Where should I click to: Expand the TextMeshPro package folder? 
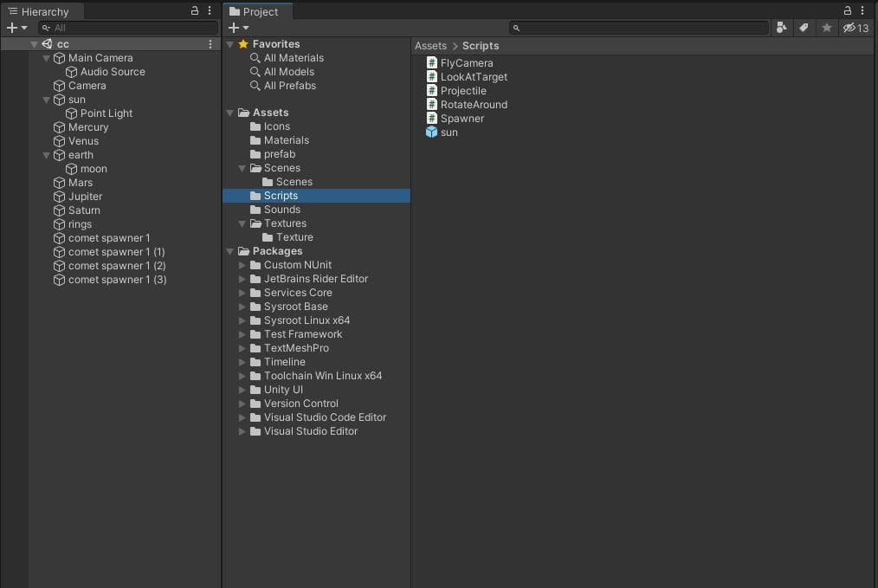242,348
